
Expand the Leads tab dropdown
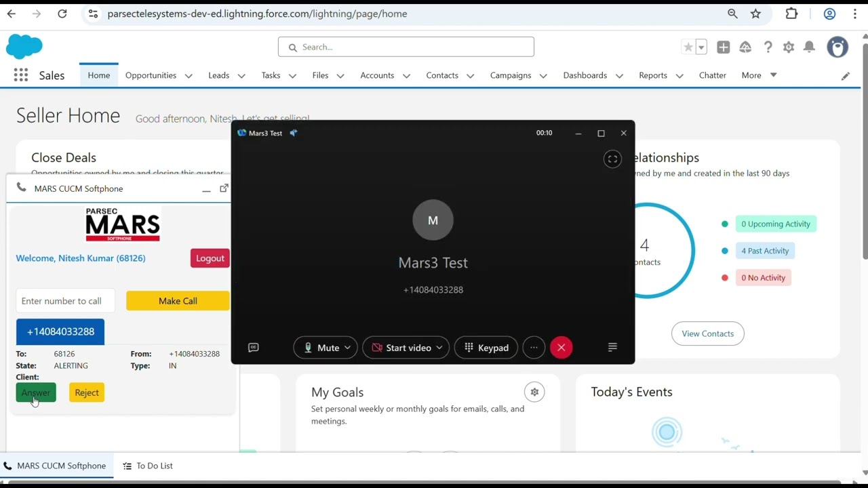241,76
